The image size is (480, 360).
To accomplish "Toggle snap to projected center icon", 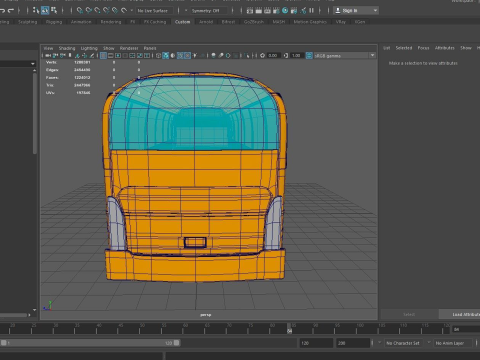I will [x=106, y=11].
